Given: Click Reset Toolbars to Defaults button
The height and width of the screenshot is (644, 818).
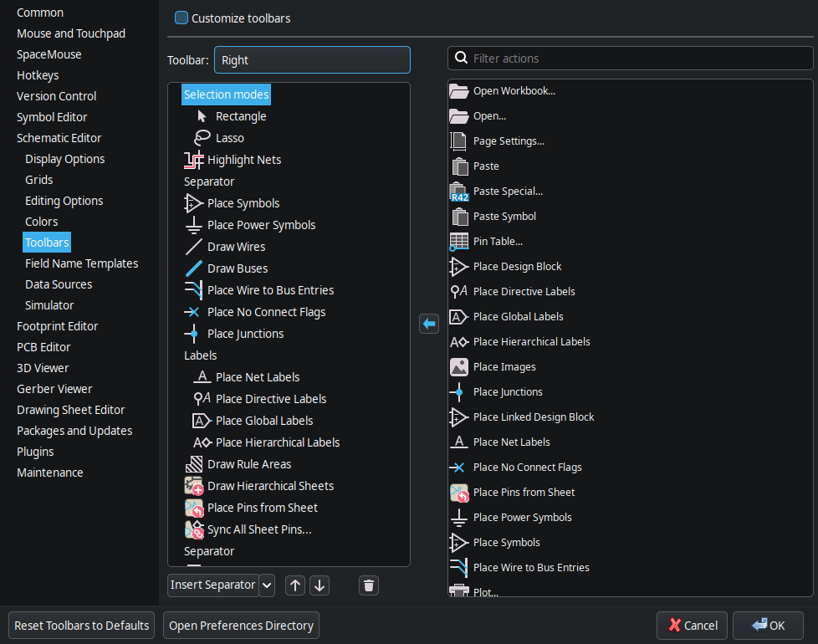Looking at the screenshot, I should coord(81,626).
